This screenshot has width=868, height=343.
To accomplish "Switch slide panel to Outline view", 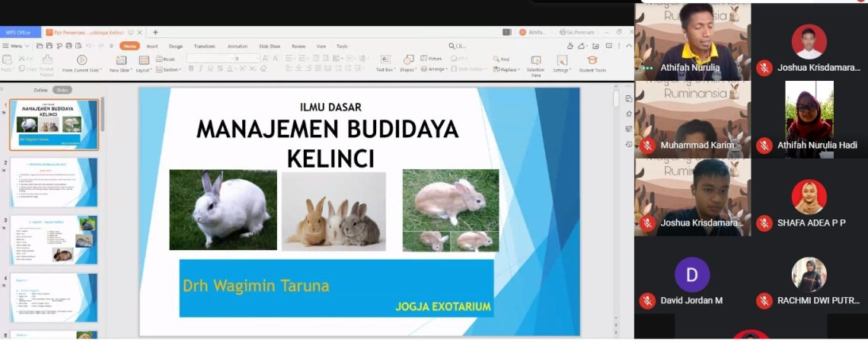I will click(40, 90).
